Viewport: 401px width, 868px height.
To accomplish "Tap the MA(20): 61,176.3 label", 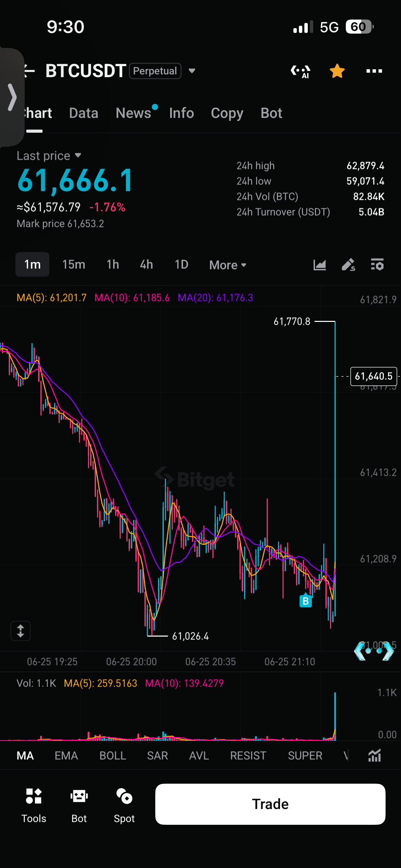I will point(215,298).
